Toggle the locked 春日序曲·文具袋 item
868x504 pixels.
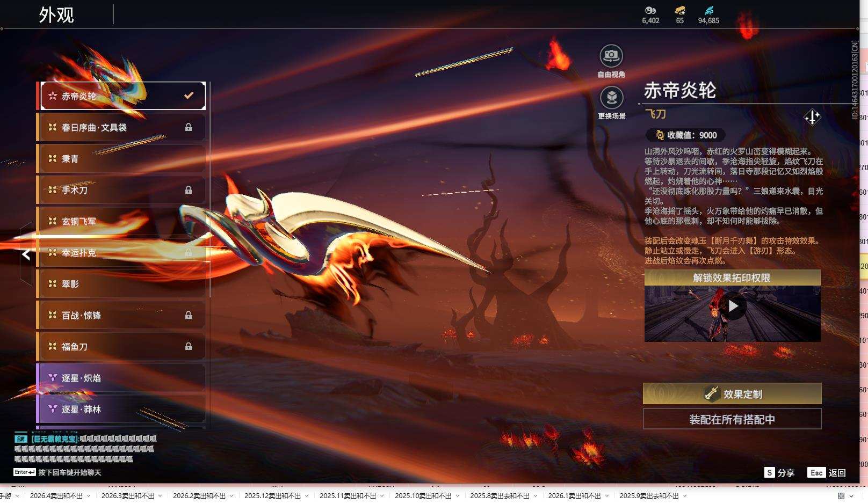tap(189, 127)
